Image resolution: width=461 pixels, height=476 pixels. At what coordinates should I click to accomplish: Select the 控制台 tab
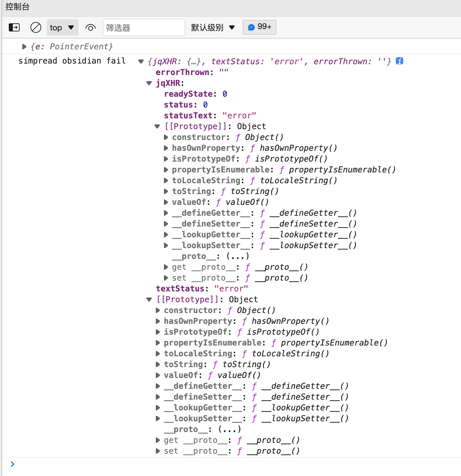18,7
